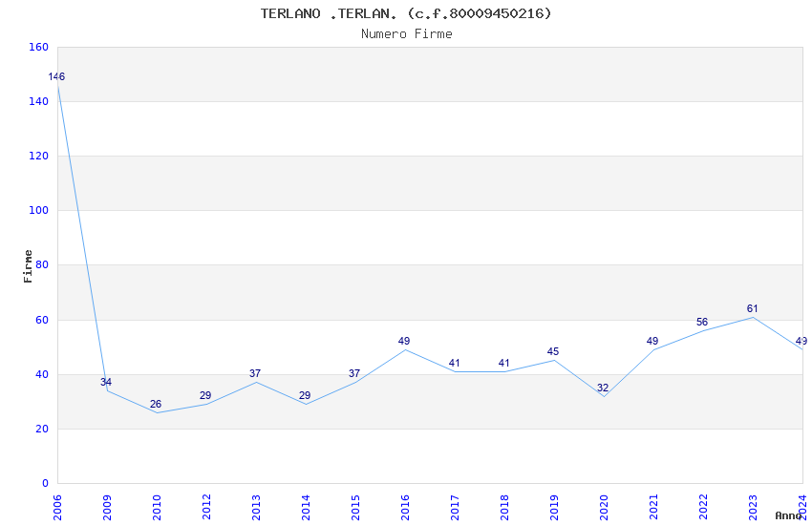This screenshot has height=525, width=812.
Task: Select the 2023 year label on the x-axis
Action: [x=753, y=507]
